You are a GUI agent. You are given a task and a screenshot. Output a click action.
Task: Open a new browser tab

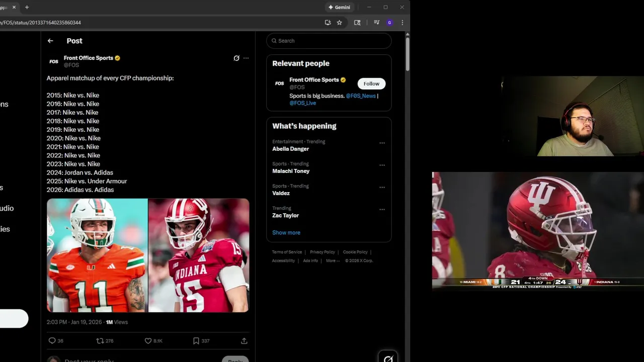[27, 7]
